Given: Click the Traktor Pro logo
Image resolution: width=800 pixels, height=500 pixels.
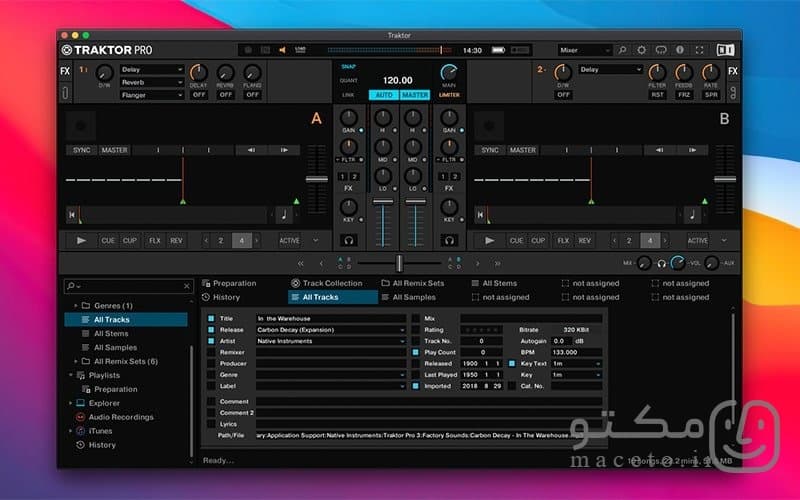Looking at the screenshot, I should (x=107, y=50).
